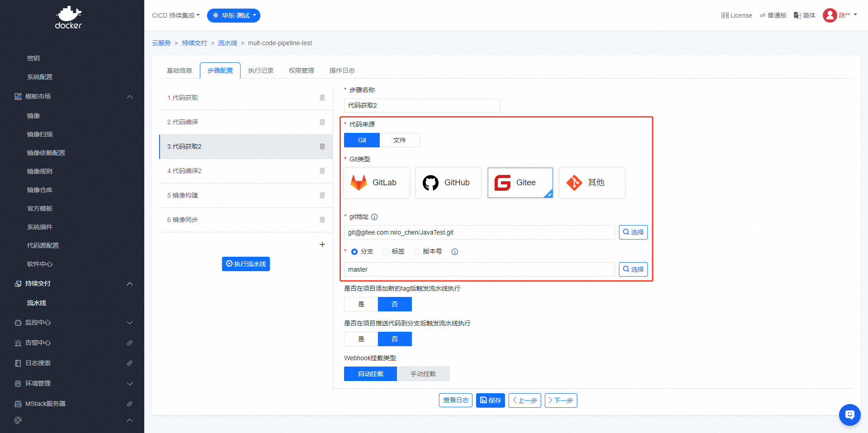Click the git地址 input field
Screen dimensions: 868x433
(479, 232)
